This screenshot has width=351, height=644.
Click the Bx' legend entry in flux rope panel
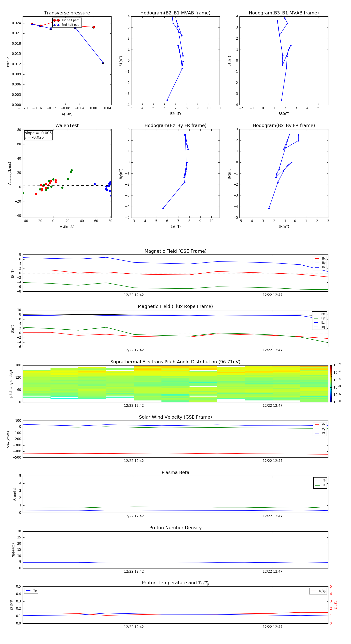pyautogui.click(x=320, y=314)
